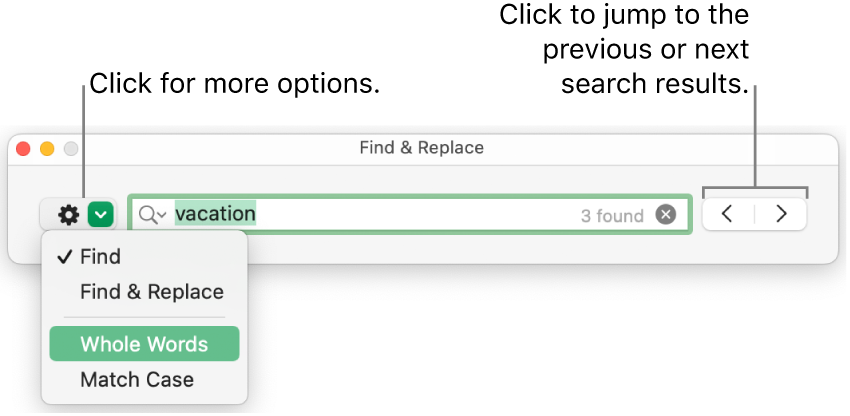
Task: Expand the small chevron beside the magnifier
Action: click(x=162, y=216)
